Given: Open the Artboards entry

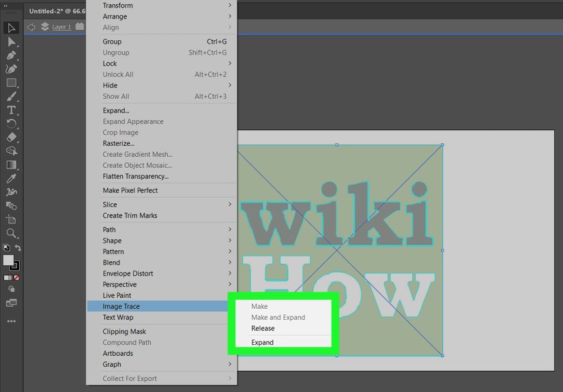Looking at the screenshot, I should (x=162, y=353).
